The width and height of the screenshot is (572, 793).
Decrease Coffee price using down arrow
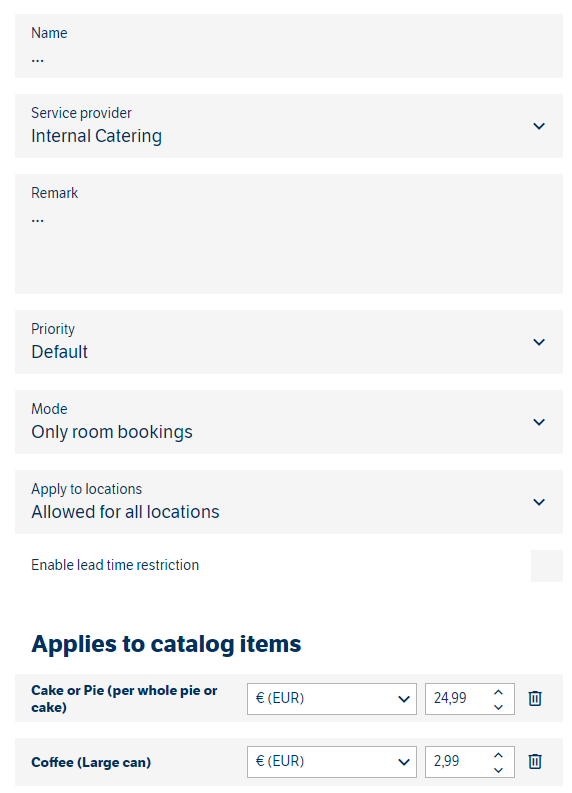[x=498, y=769]
